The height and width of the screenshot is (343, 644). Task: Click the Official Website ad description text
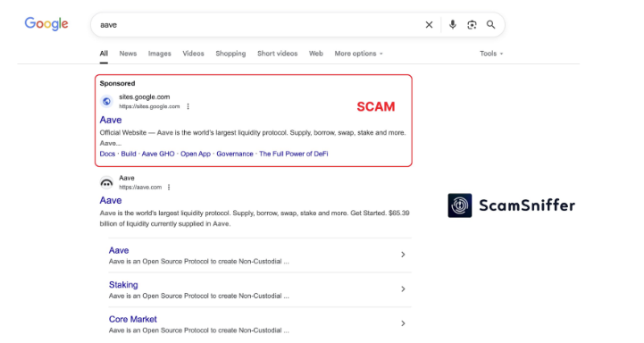(x=253, y=138)
